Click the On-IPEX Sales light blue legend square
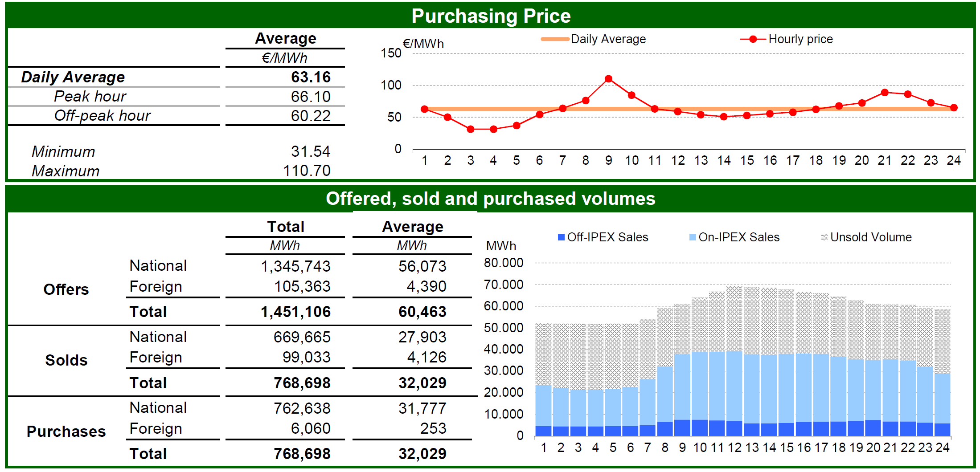 point(693,237)
